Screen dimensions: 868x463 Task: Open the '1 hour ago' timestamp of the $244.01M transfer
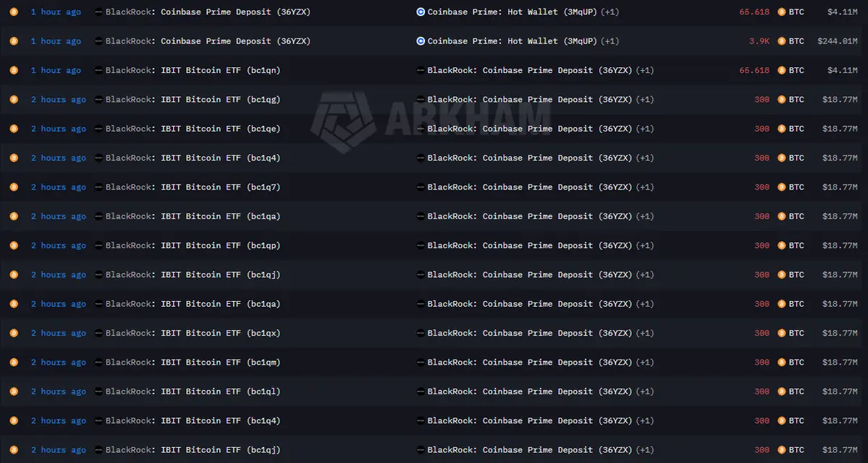click(x=56, y=41)
